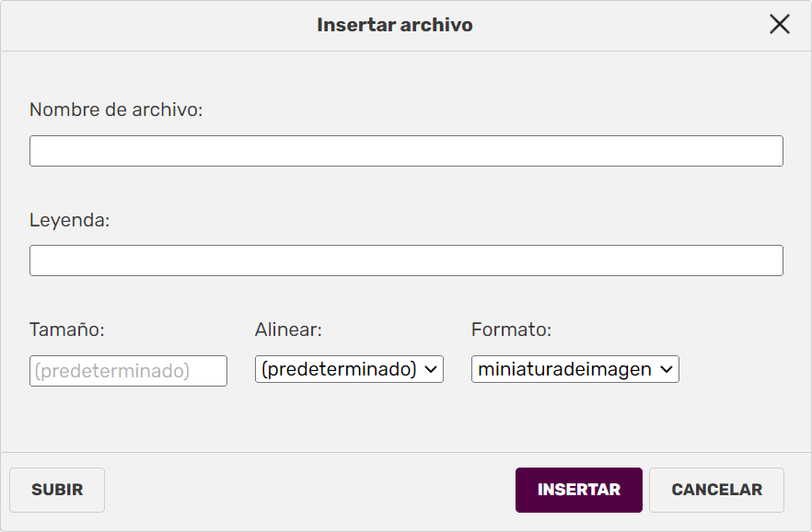Click the chevron arrow of Alinear selector
This screenshot has width=812, height=532.
point(431,370)
